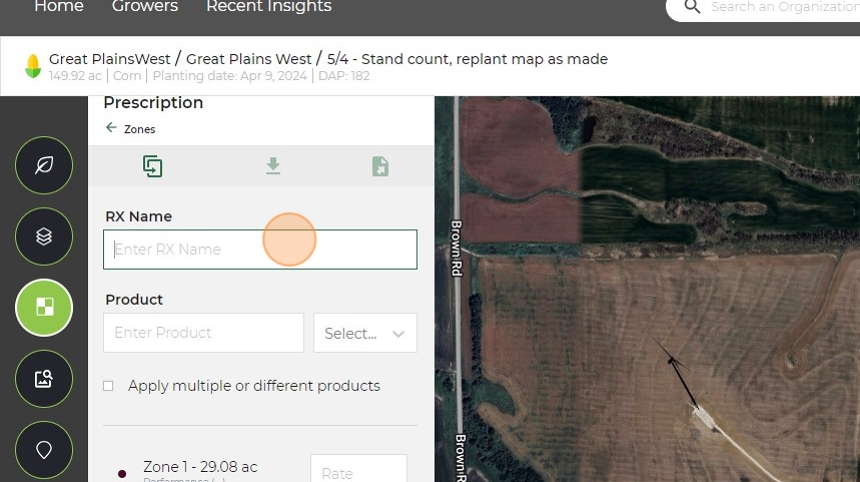The width and height of the screenshot is (860, 482).
Task: Click the Zone 1 dark color dot
Action: pos(122,474)
